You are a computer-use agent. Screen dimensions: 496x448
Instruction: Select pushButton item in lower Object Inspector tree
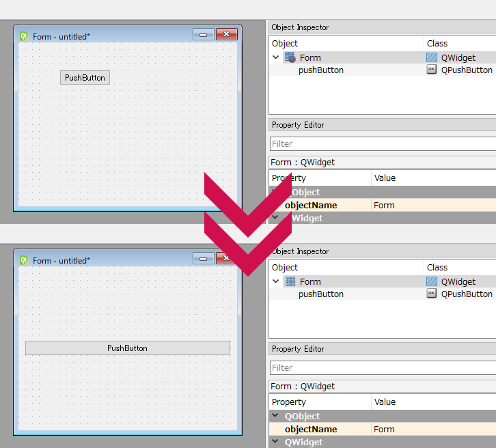point(320,294)
